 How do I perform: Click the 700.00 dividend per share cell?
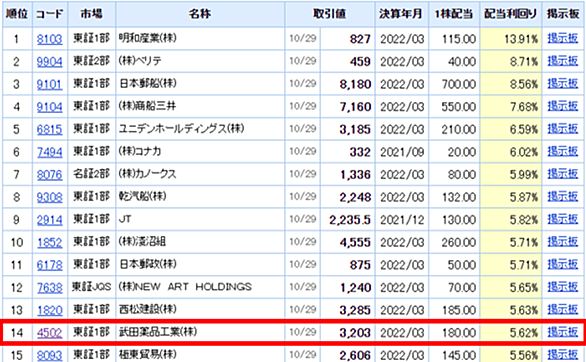click(454, 84)
